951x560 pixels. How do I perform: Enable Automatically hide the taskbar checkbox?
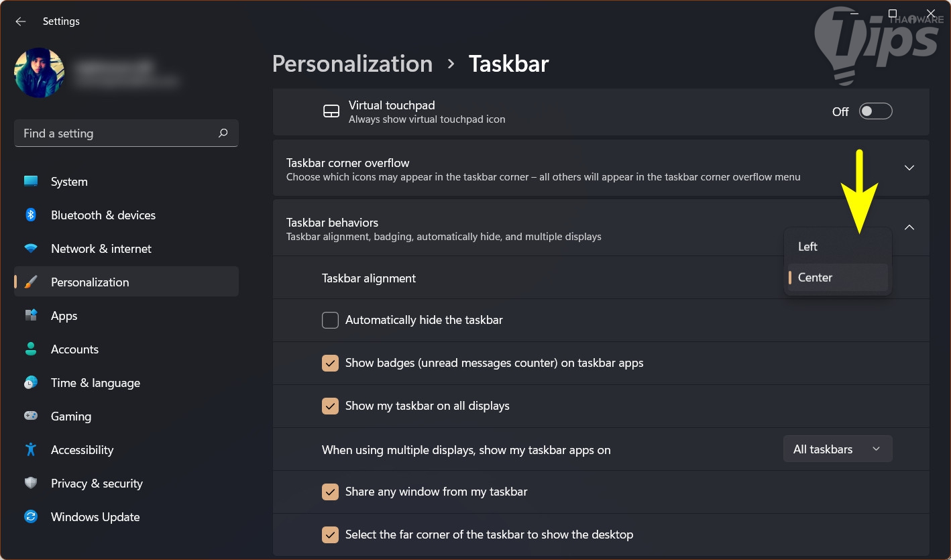tap(330, 321)
